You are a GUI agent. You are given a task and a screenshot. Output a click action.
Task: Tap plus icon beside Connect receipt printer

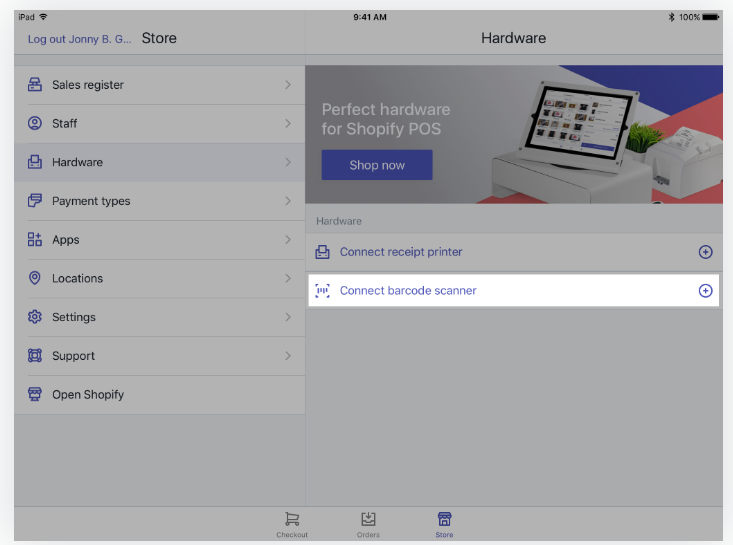pos(705,252)
